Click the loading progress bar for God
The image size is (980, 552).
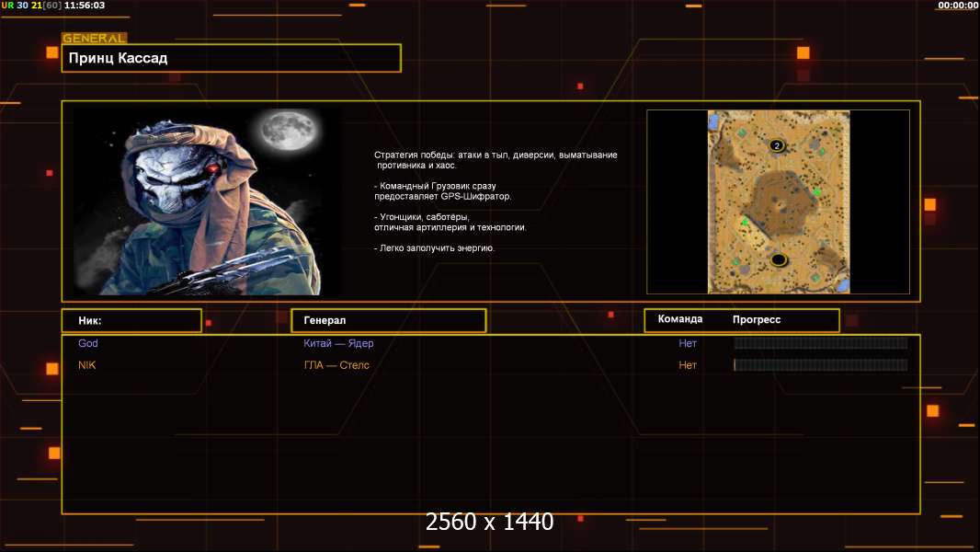click(x=821, y=343)
